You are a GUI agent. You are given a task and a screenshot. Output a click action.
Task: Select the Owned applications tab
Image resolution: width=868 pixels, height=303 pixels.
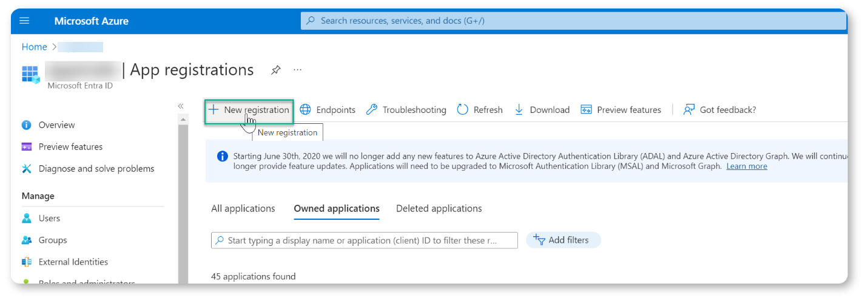pos(337,208)
